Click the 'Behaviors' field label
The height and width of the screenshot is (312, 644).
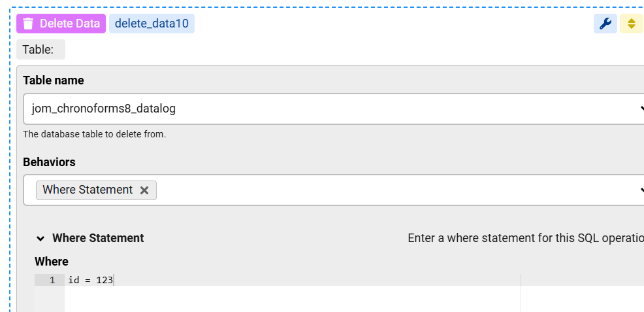pos(49,162)
